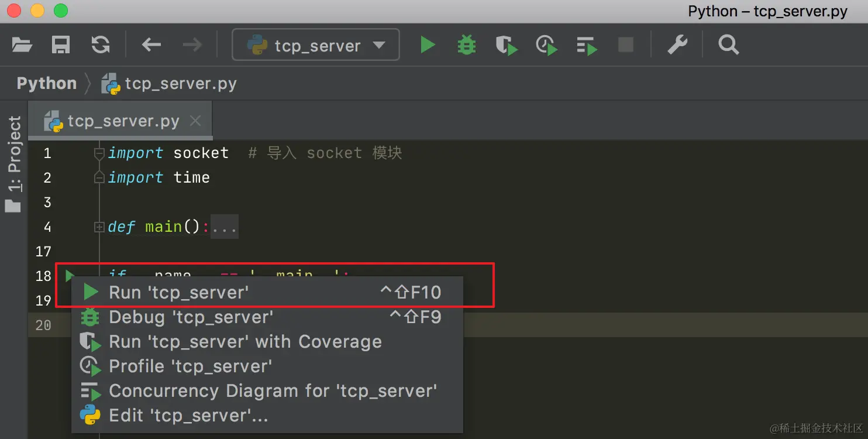Expand folded def main() on line 4
868x439 pixels.
pyautogui.click(x=99, y=227)
